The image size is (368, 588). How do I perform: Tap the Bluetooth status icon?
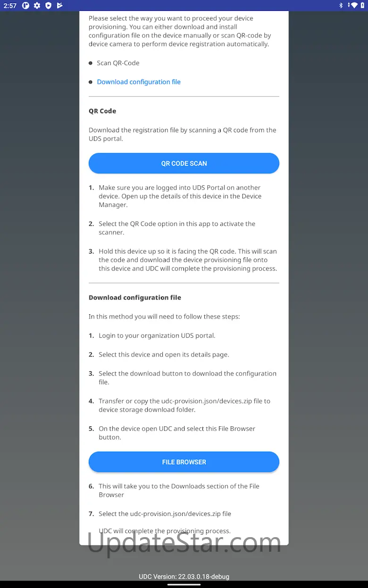point(341,6)
